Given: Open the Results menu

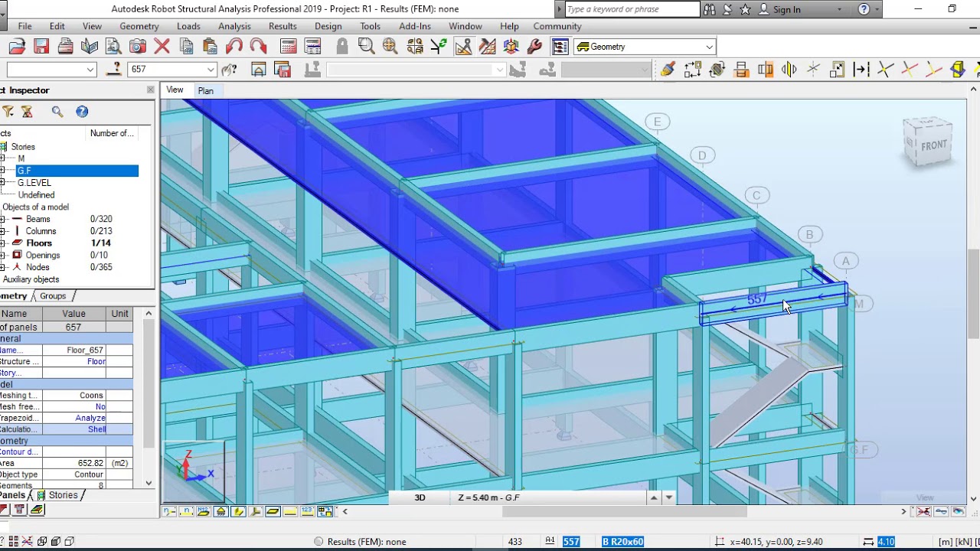Looking at the screenshot, I should 283,26.
